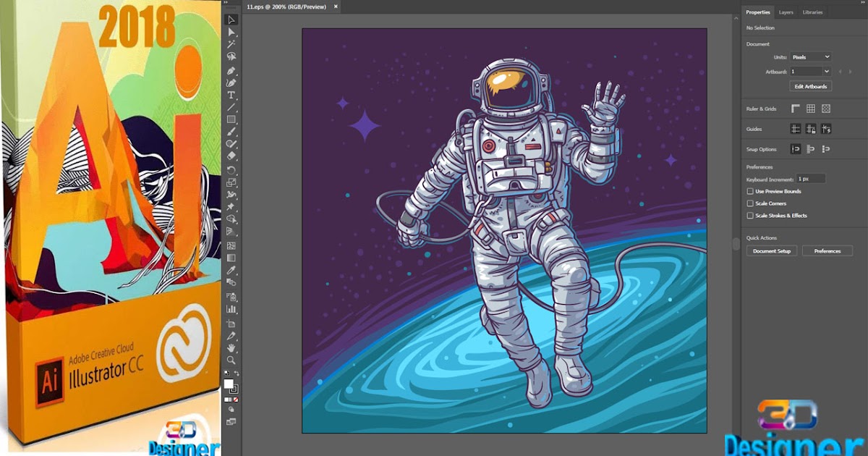Select the Eraser tool

click(231, 156)
